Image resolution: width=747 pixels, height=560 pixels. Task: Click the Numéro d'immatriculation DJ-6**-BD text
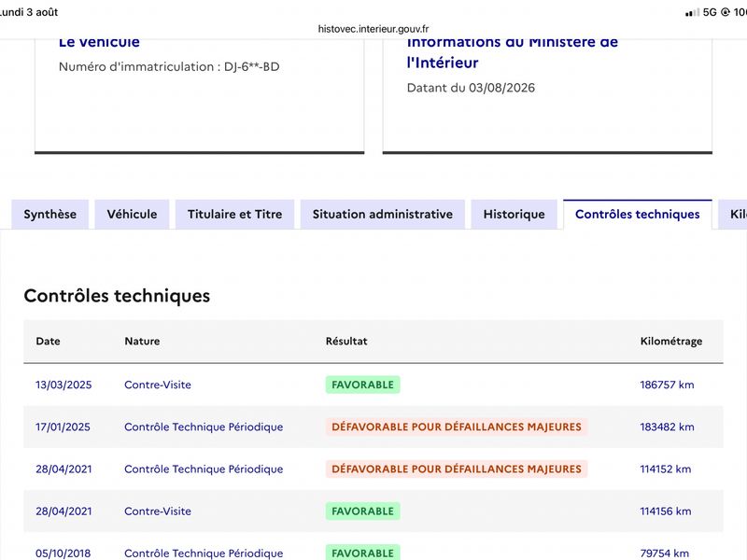(x=169, y=66)
